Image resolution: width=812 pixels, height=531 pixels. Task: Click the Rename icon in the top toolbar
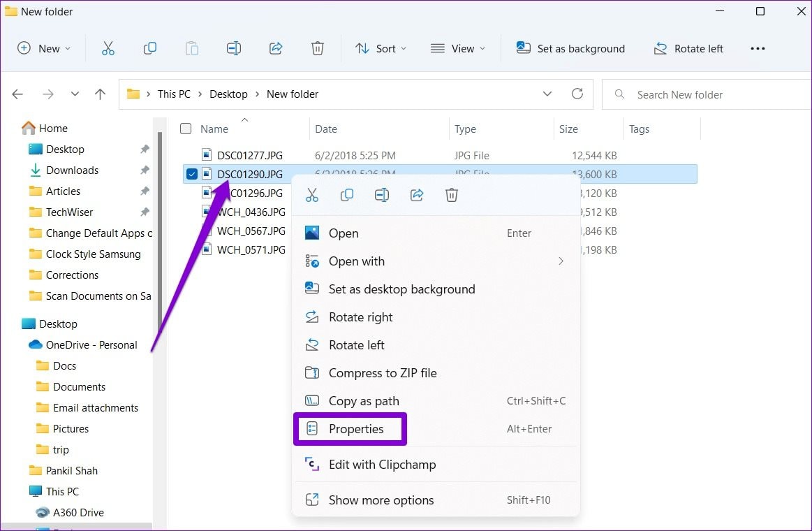tap(234, 49)
